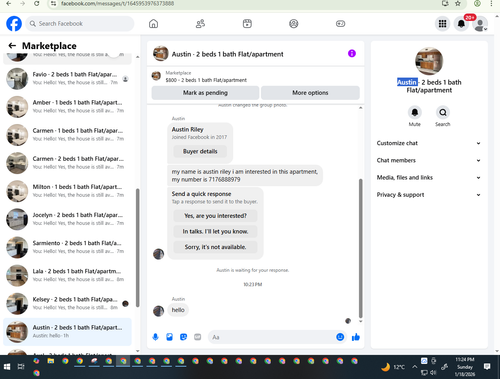Screen dimensions: 500x379
Task: Open the Carmen 1 beds conversation
Action: tap(67, 135)
